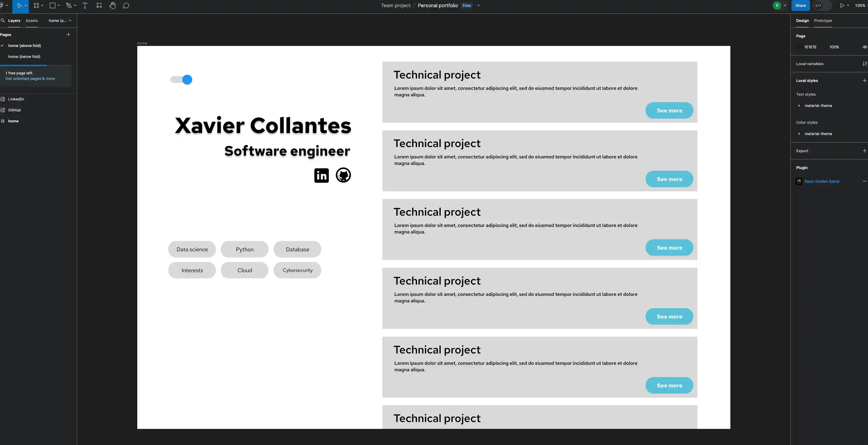
Task: Toggle the blue switch on canvas
Action: (181, 80)
